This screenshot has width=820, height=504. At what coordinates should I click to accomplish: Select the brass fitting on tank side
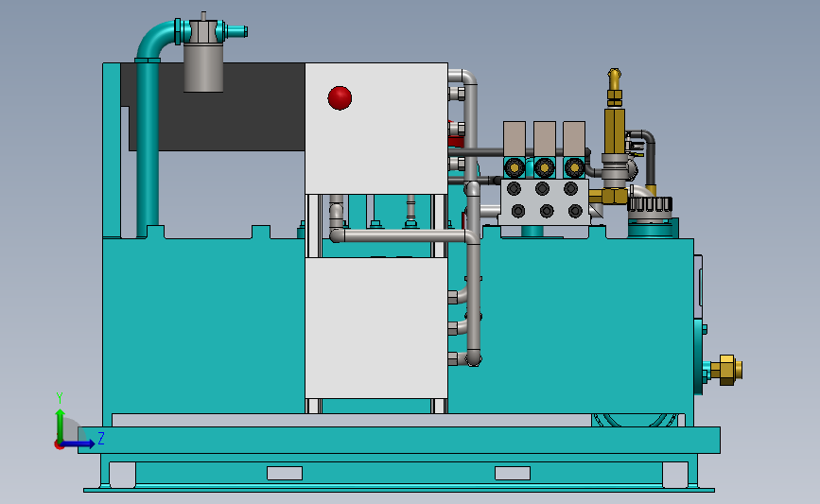725,370
